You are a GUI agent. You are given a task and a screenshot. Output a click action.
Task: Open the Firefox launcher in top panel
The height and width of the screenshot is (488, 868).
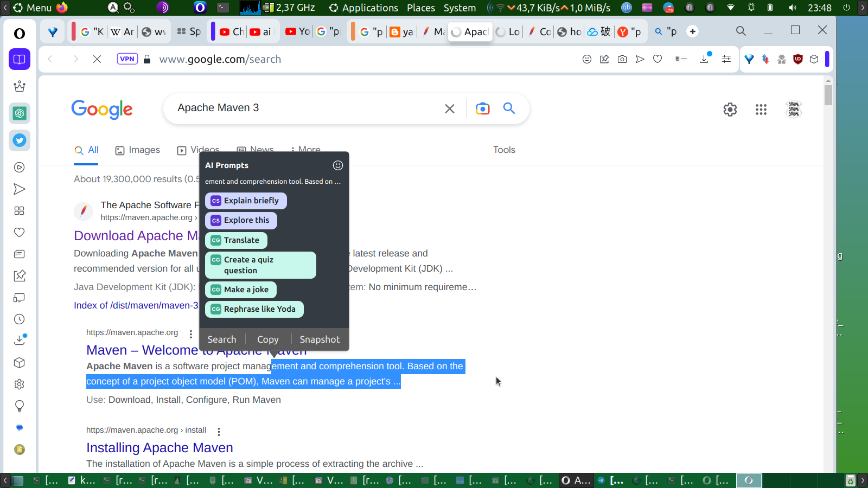click(62, 8)
